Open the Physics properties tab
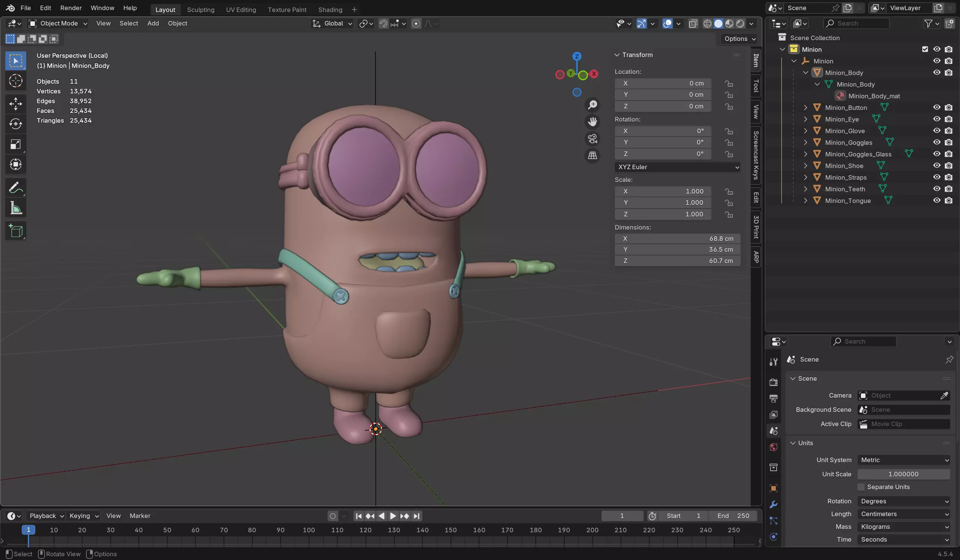The image size is (960, 560). pos(773,537)
